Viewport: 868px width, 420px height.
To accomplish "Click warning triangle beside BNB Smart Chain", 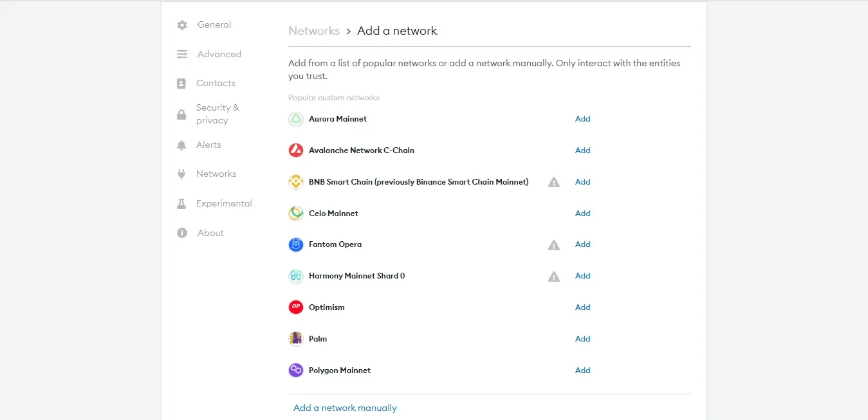I will [x=554, y=182].
